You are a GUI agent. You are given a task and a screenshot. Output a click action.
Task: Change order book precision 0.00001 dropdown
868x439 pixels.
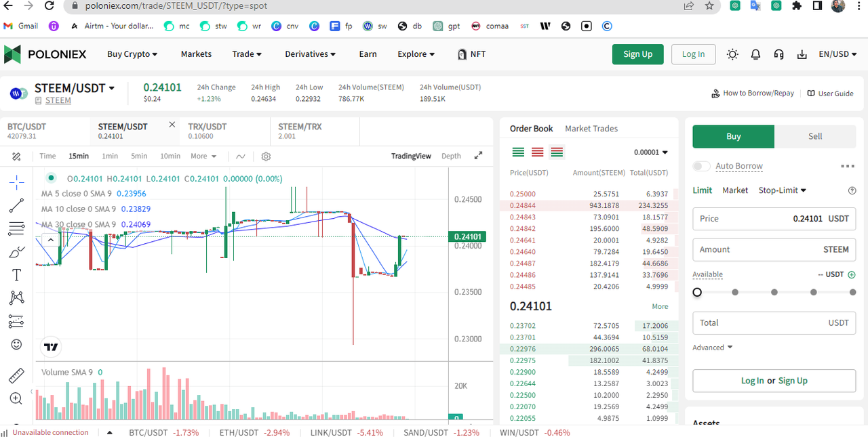651,152
